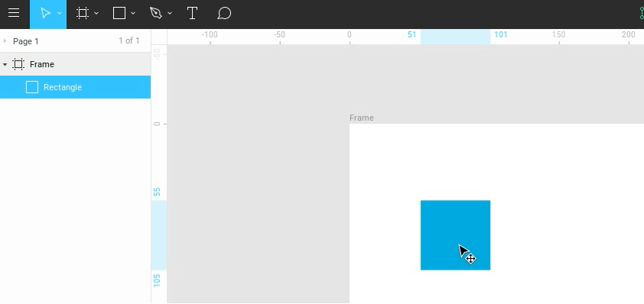Click the '1 of 1' page counter
The width and height of the screenshot is (644, 304).
(x=129, y=40)
